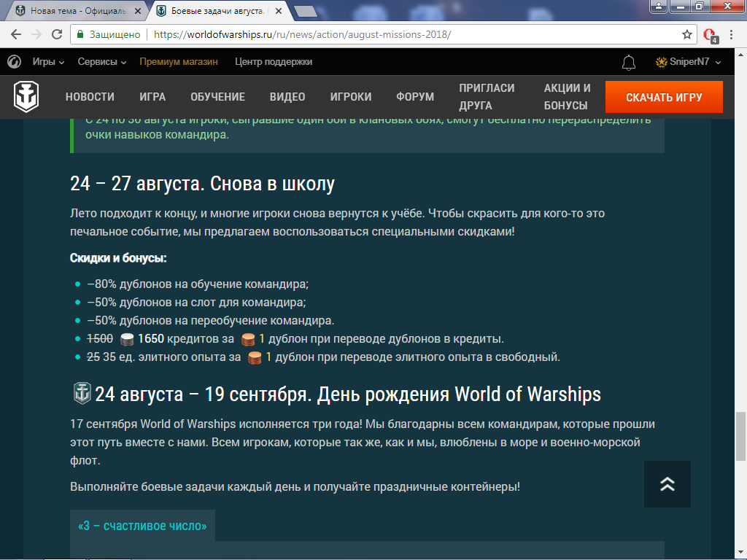The width and height of the screenshot is (747, 560).
Task: Expand the 'Сервисы' dropdown menu
Action: (102, 62)
